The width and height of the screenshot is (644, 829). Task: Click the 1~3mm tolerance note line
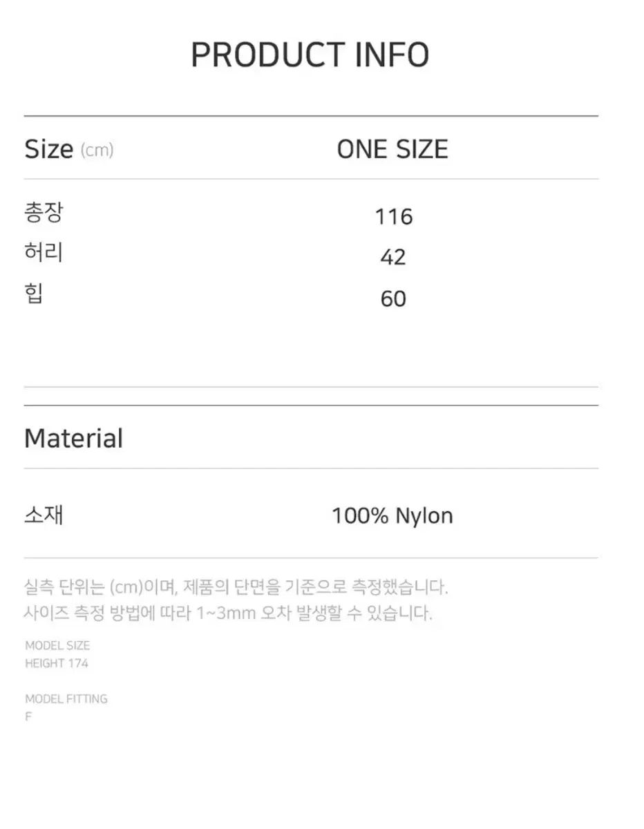click(228, 613)
